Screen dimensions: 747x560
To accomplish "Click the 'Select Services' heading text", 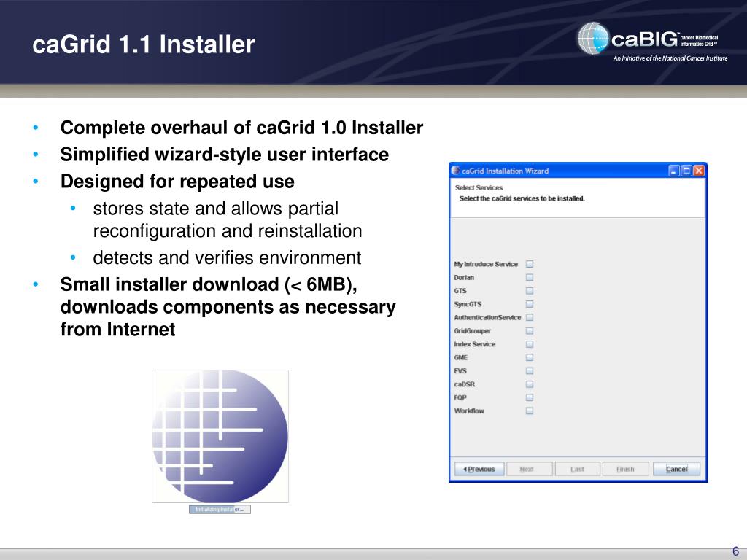I will pyautogui.click(x=479, y=187).
